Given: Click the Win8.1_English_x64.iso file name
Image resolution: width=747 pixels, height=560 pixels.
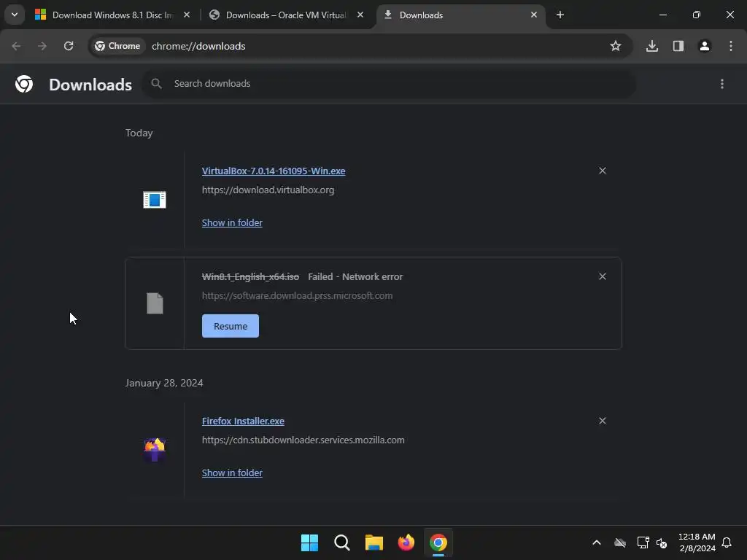Looking at the screenshot, I should pos(251,276).
